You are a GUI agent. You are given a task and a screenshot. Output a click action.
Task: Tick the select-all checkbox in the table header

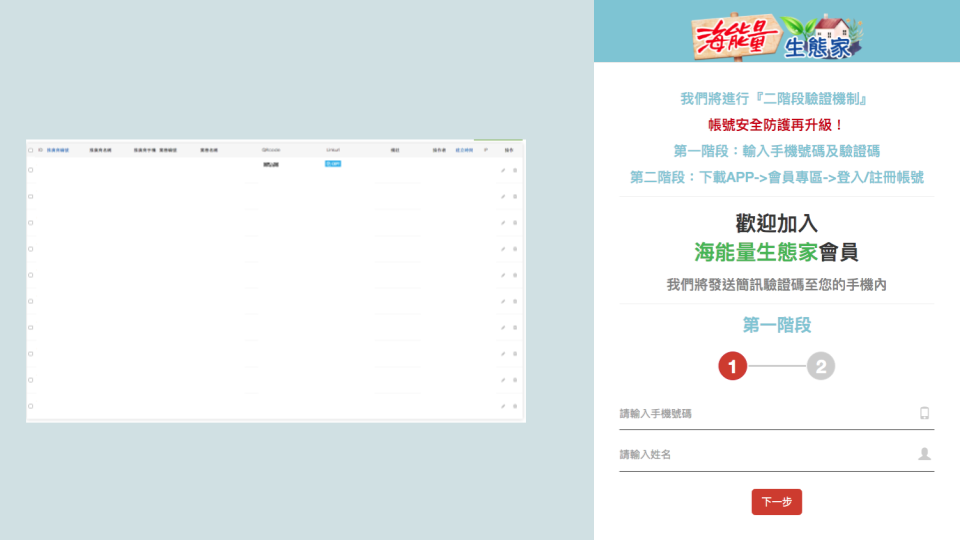31,150
